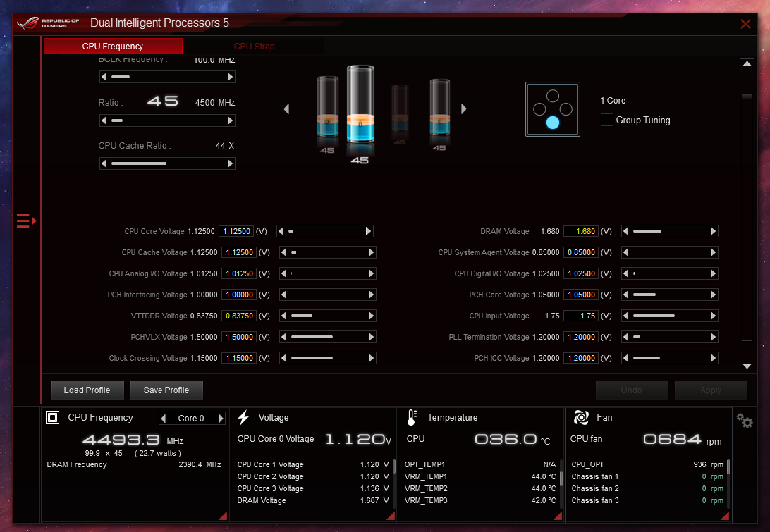This screenshot has width=770, height=532.
Task: Open the settings gears icon
Action: click(745, 421)
